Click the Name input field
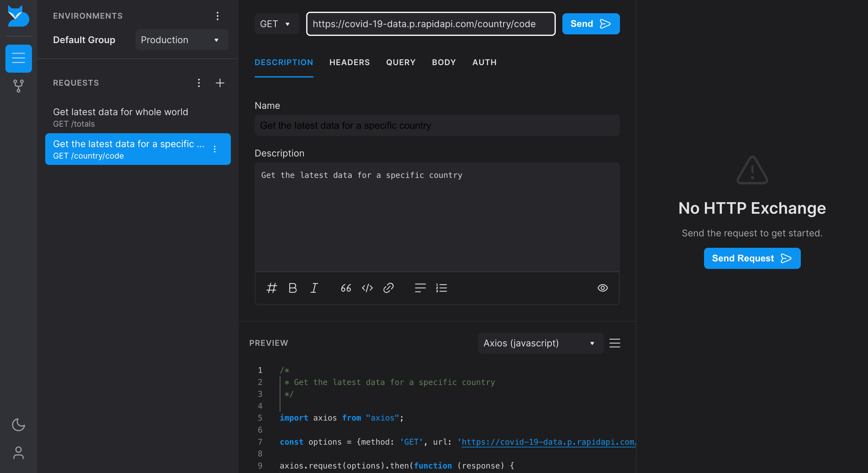Viewport: 868px width, 473px height. pos(437,125)
